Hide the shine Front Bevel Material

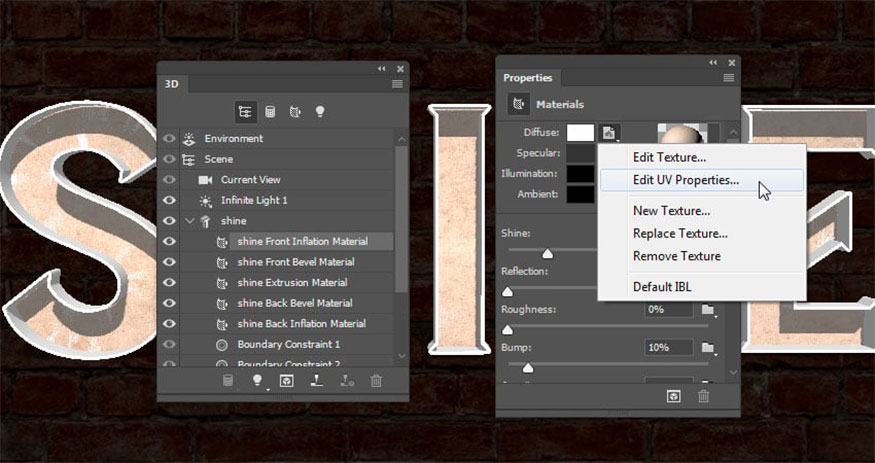[168, 262]
